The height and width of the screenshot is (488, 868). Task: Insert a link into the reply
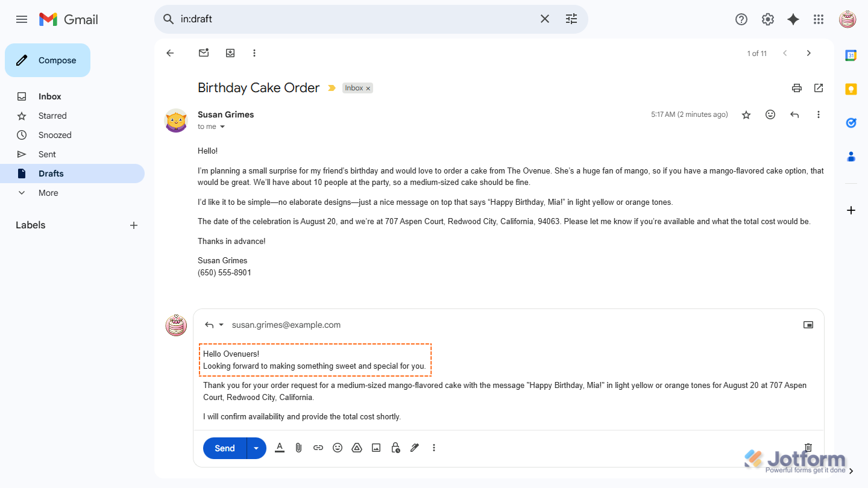pos(318,448)
